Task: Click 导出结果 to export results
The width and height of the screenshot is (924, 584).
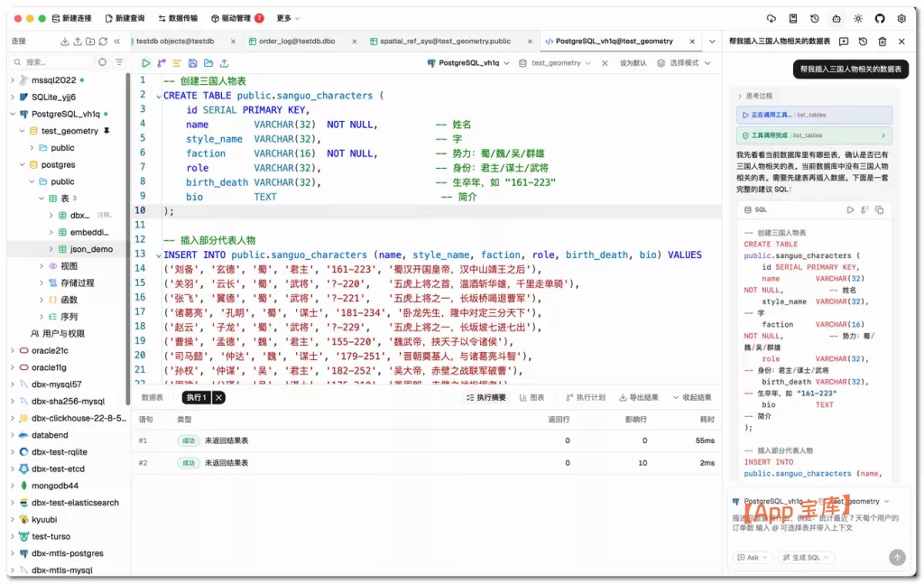Action: point(638,398)
